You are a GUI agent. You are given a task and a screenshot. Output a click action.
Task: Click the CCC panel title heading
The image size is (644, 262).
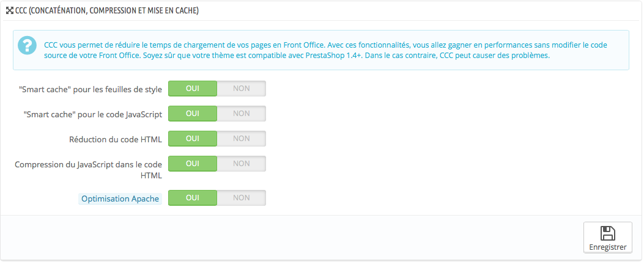(x=107, y=11)
